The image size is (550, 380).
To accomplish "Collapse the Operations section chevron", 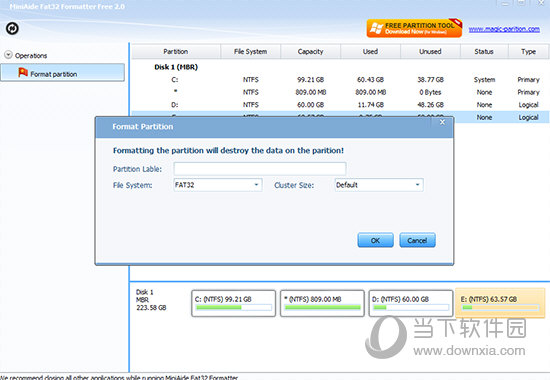I will coord(8,55).
